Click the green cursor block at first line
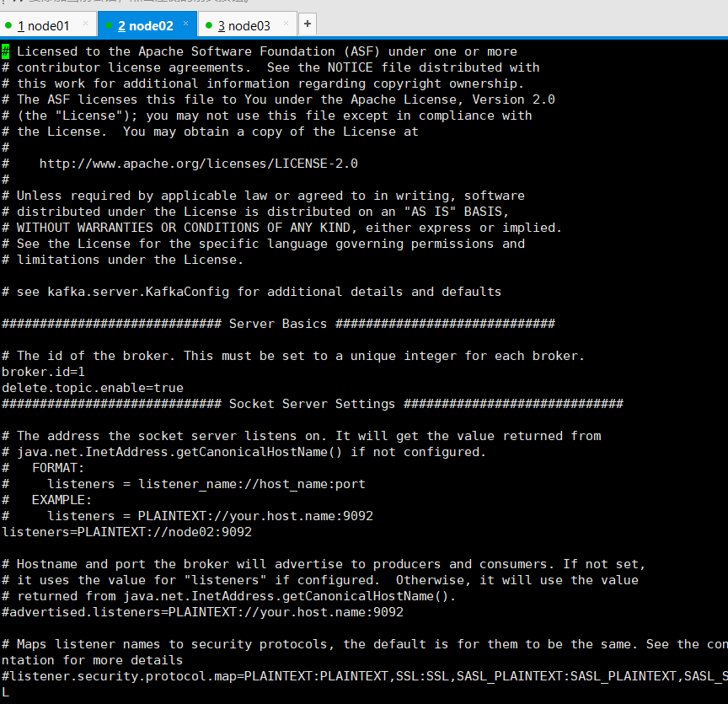The width and height of the screenshot is (728, 704). (x=5, y=51)
